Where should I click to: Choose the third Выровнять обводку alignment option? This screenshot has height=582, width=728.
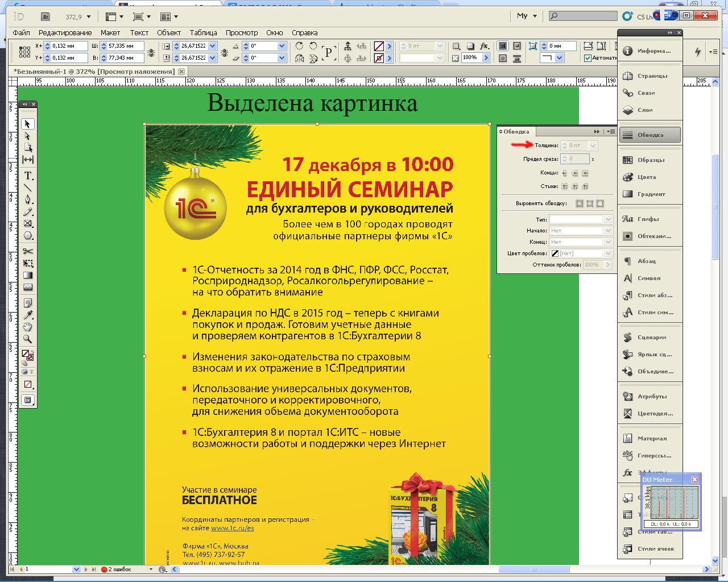[600, 203]
